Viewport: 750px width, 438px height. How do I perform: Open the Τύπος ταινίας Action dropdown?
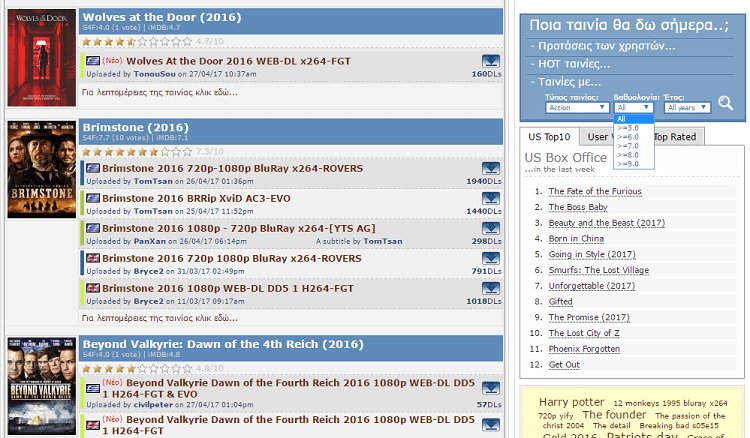(x=577, y=108)
